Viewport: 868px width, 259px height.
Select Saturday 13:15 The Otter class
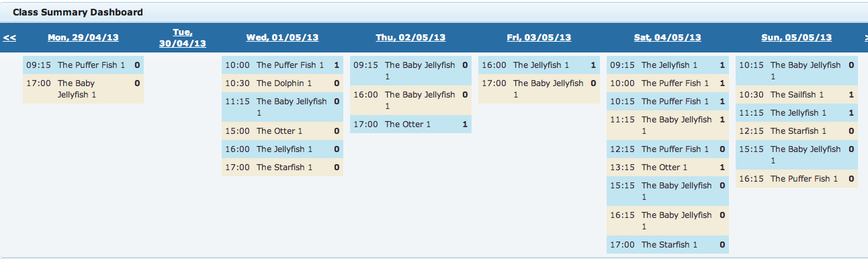pos(668,168)
